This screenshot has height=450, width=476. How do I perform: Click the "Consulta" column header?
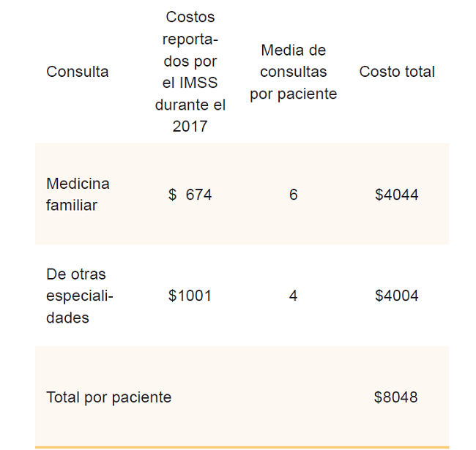[x=77, y=72]
